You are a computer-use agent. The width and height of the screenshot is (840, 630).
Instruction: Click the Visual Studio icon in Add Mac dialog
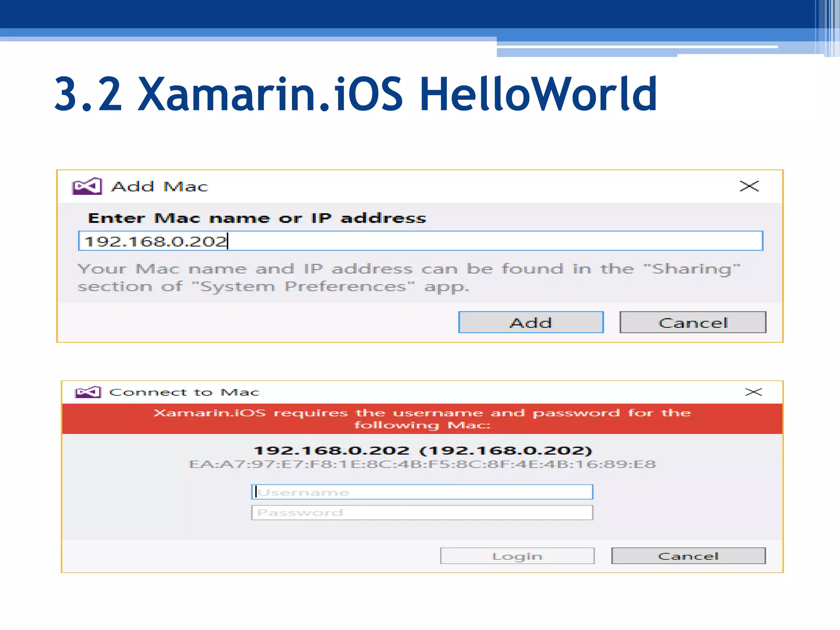point(87,186)
